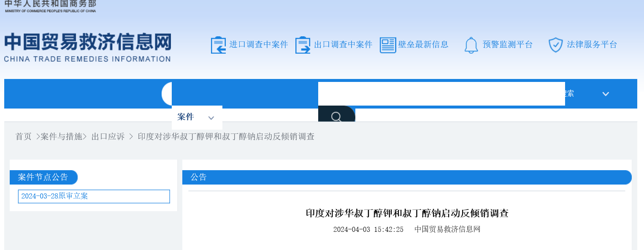Click the China Trade Remedies Information logo

87,47
